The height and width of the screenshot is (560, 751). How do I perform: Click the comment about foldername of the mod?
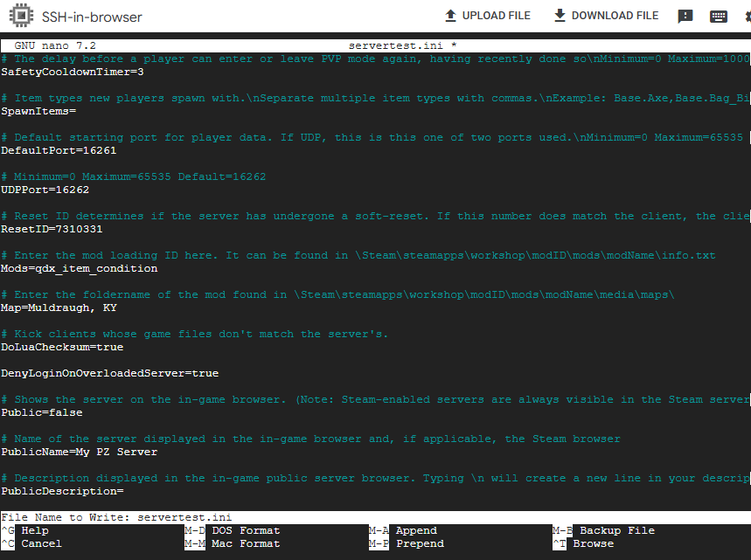pos(337,294)
